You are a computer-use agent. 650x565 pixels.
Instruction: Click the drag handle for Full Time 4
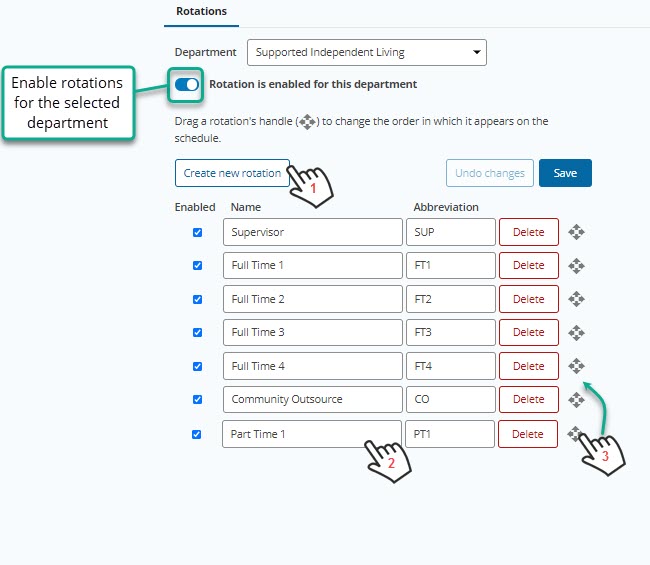pos(576,366)
